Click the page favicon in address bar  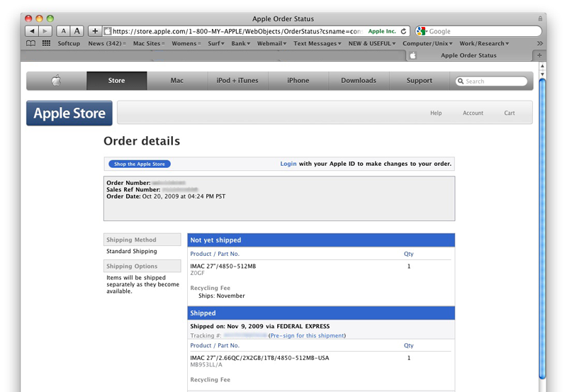(x=107, y=31)
